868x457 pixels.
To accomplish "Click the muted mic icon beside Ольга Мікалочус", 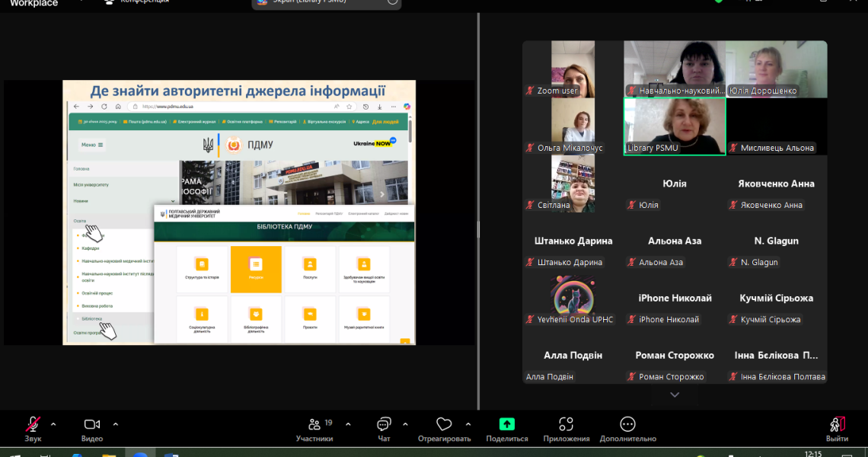I will click(x=531, y=148).
